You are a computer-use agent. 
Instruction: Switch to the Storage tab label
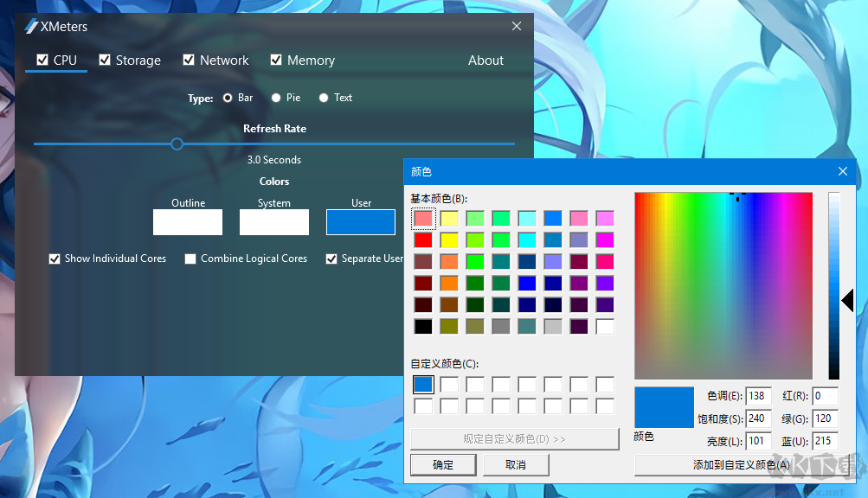(x=138, y=61)
